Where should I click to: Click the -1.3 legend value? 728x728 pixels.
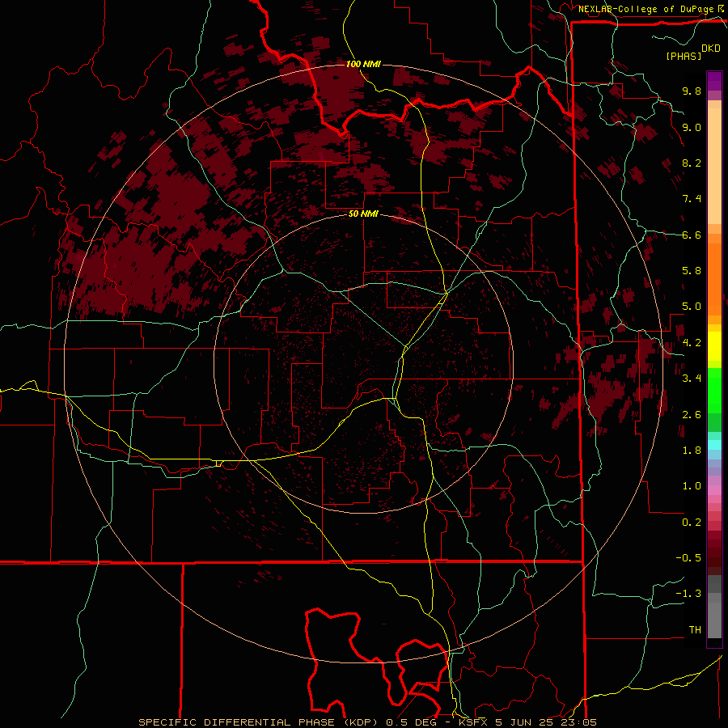point(688,594)
